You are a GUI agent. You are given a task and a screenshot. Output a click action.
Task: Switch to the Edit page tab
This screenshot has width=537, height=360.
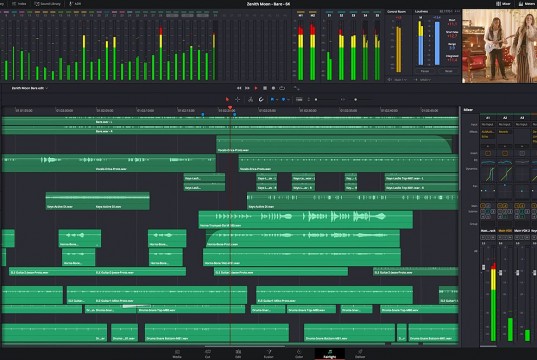(x=238, y=353)
